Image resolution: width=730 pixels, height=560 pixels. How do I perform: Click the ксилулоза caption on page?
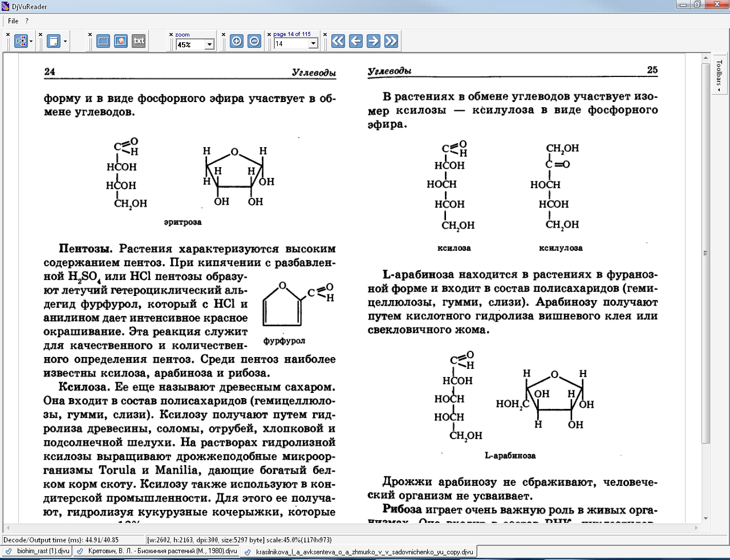561,248
